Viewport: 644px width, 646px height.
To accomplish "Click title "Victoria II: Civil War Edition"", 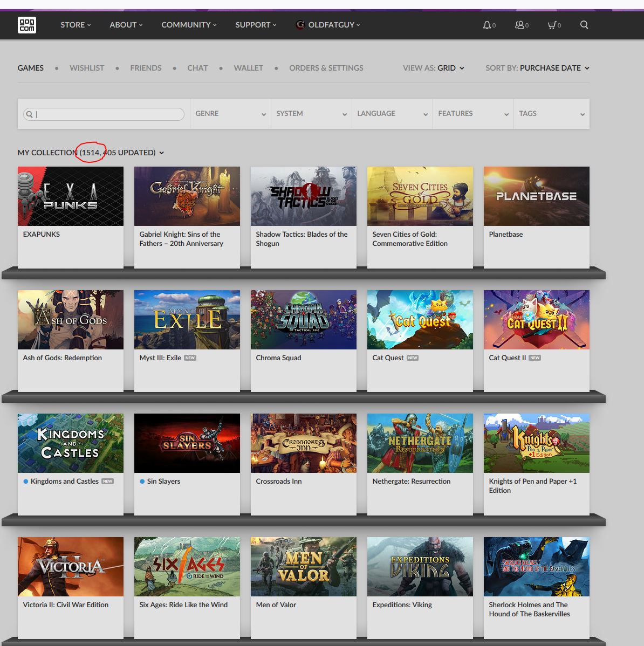I will point(65,605).
